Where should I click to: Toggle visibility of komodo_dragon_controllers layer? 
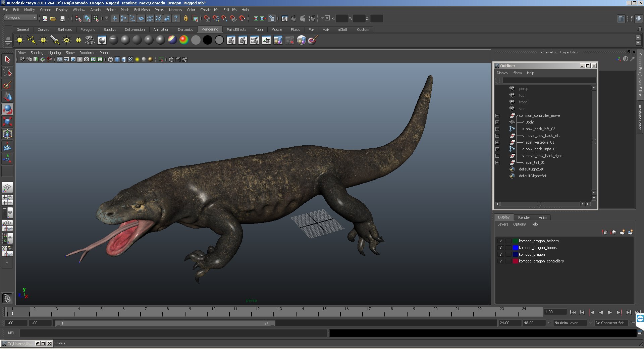click(500, 261)
